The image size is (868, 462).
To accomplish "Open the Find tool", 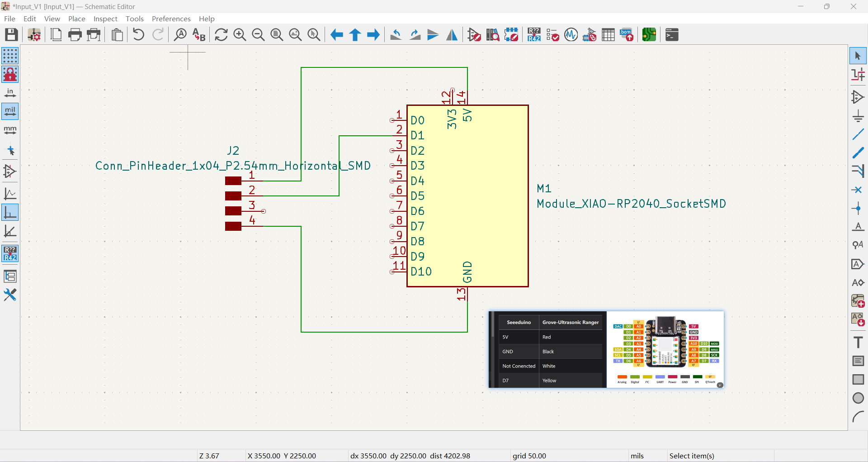I will [x=180, y=35].
